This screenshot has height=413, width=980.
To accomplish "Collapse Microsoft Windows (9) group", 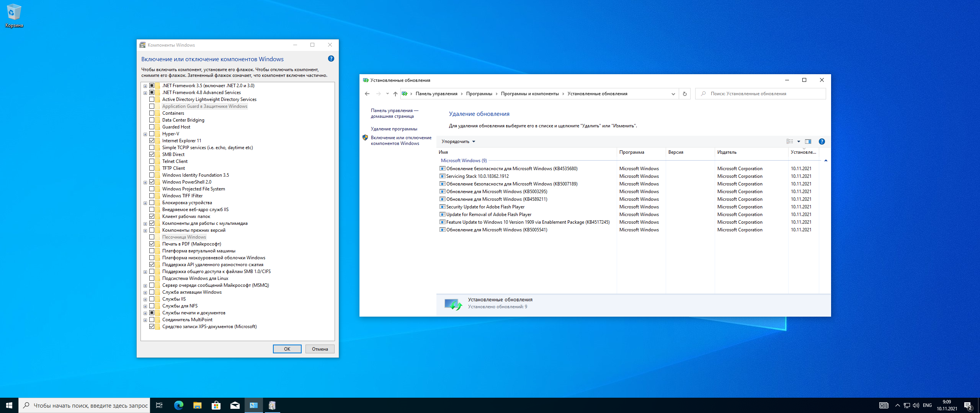I will (826, 161).
